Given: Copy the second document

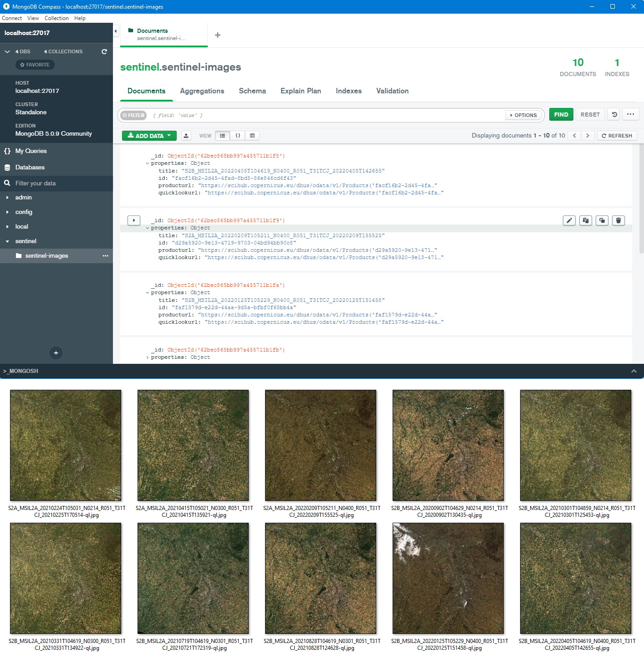Looking at the screenshot, I should 586,220.
